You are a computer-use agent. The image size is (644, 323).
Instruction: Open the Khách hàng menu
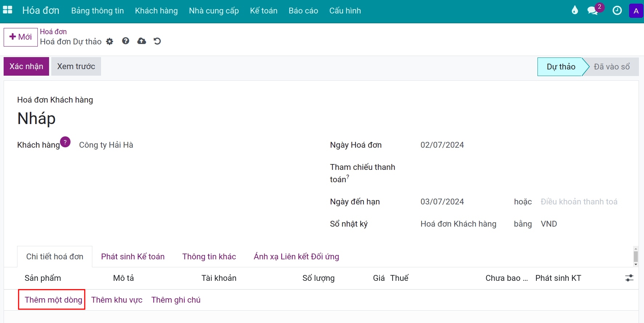point(156,11)
